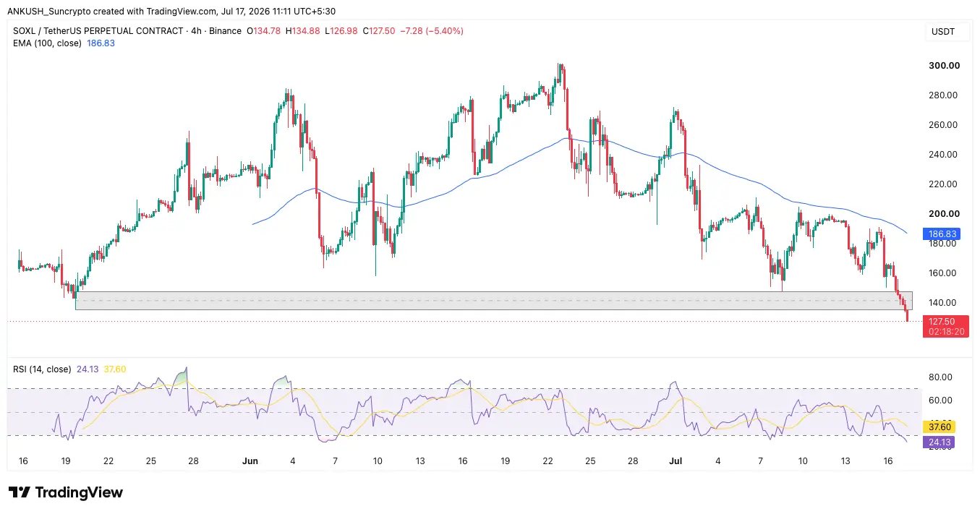Click the 300.00 price axis label
This screenshot has width=980, height=514.
point(944,65)
